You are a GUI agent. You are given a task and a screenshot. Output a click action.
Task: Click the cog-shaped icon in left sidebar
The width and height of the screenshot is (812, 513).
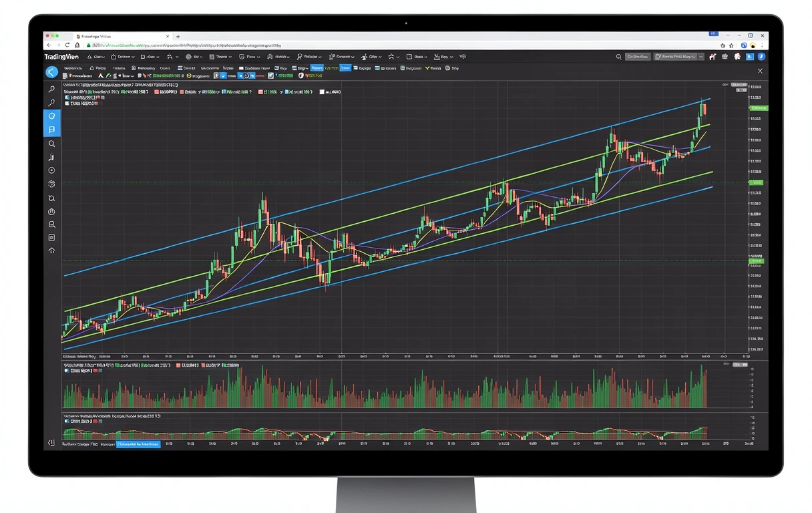point(51,184)
